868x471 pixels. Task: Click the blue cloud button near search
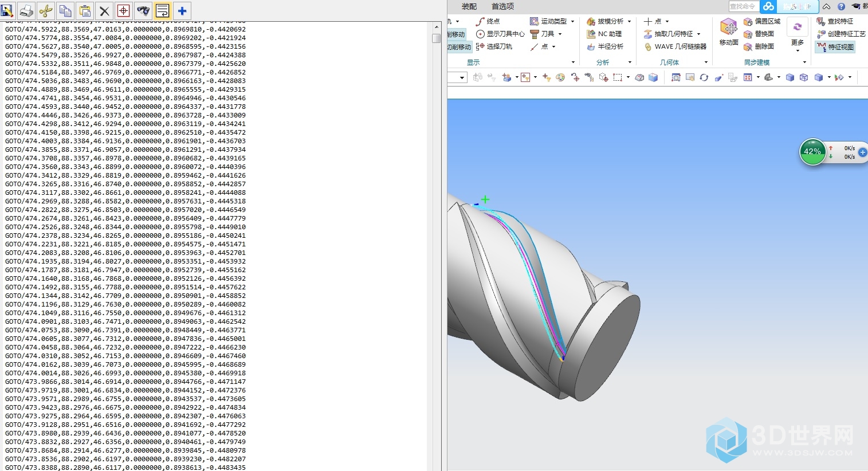tap(768, 6)
